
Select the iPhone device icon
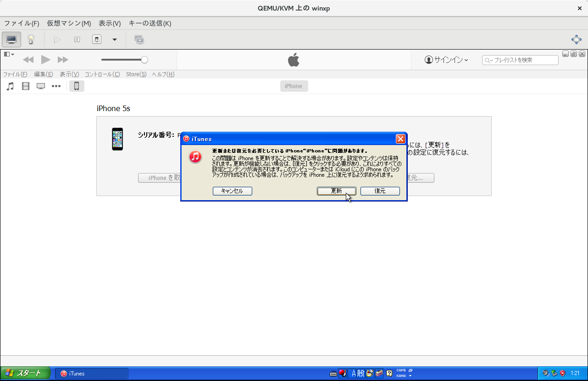coord(77,86)
